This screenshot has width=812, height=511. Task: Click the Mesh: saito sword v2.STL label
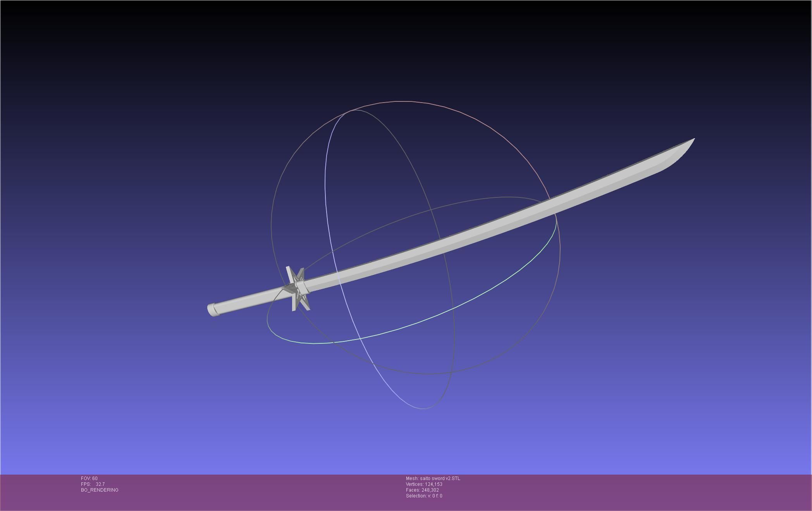pos(433,478)
